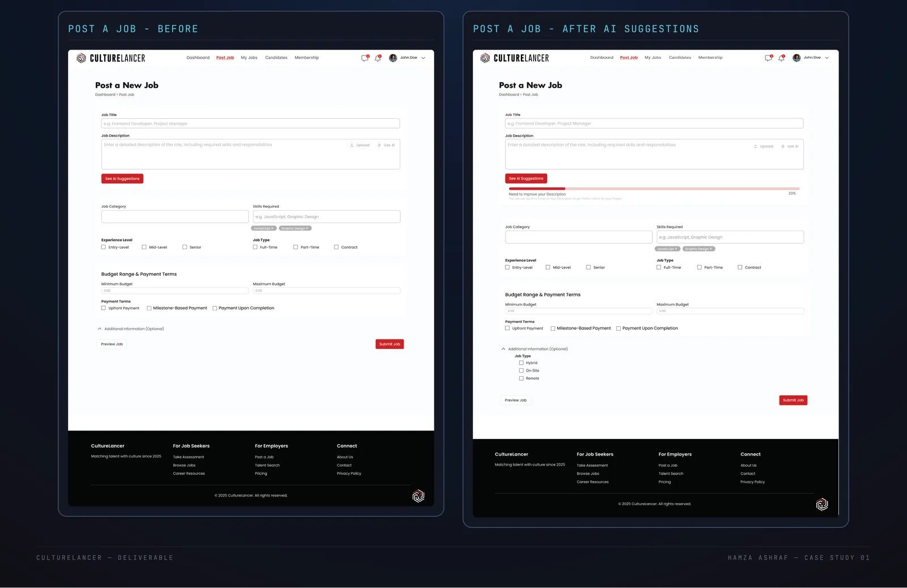Viewport: 907px width, 588px height.
Task: Open John Doe dropdown arrow in After panel
Action: click(x=827, y=58)
